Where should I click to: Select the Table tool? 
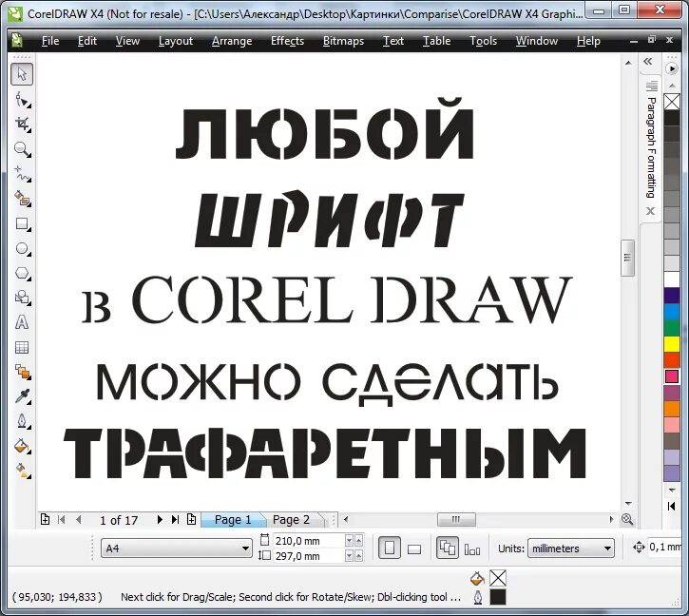[22, 347]
